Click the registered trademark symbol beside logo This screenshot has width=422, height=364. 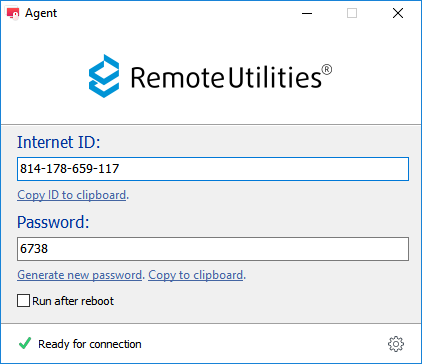[327, 70]
